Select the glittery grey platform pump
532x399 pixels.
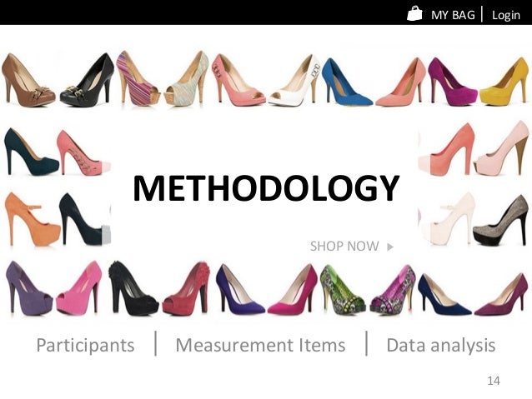[501, 221]
